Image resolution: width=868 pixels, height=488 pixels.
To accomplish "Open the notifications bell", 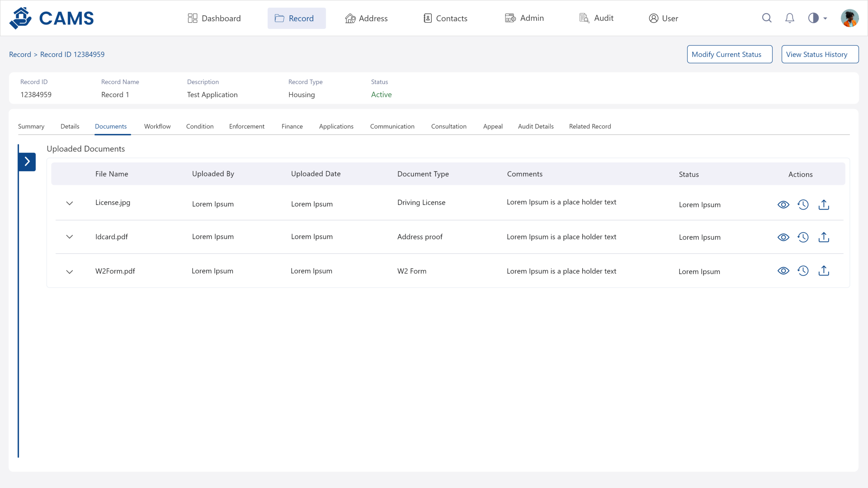I will click(790, 18).
